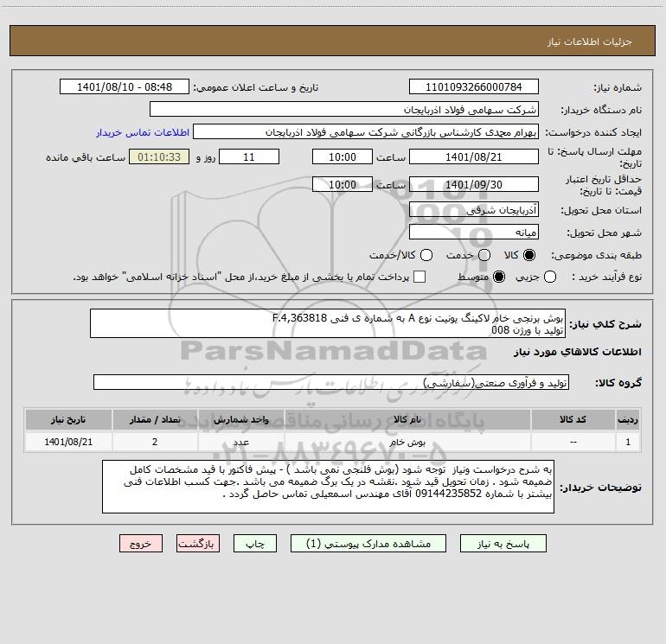Click the پاسخ به نیاز button
The height and width of the screenshot is (644, 666).
pyautogui.click(x=503, y=544)
